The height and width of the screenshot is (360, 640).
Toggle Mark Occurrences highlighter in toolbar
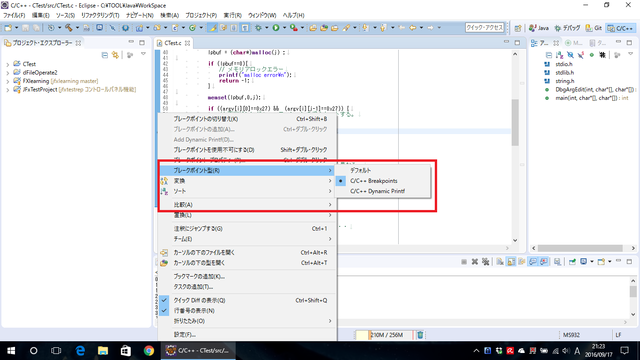coord(212,28)
